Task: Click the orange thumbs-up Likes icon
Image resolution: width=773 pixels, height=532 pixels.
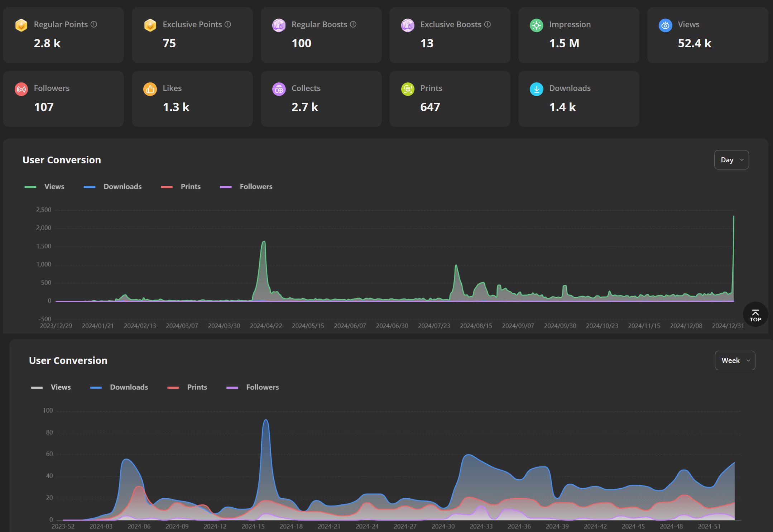Action: [150, 89]
